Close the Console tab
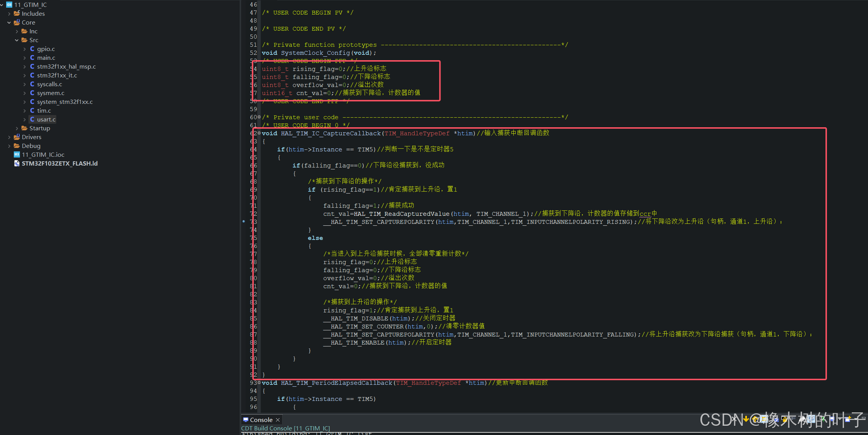Screen dimensions: 868x435 click(278, 420)
